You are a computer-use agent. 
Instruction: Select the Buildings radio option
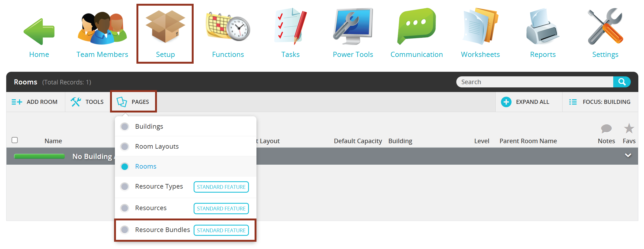tap(125, 127)
